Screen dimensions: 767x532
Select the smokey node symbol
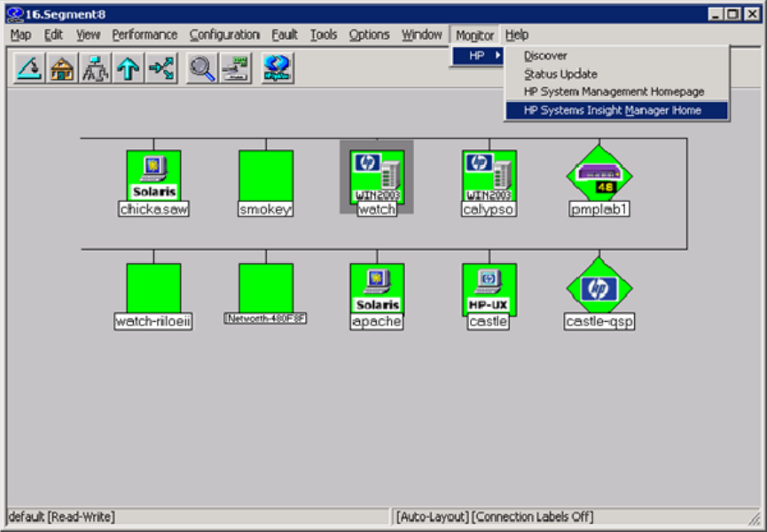(x=266, y=176)
